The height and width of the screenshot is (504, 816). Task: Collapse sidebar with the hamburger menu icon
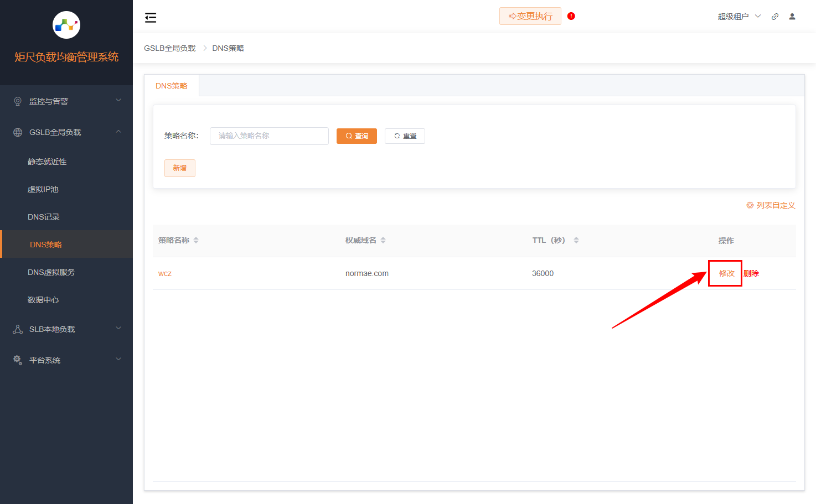[151, 18]
